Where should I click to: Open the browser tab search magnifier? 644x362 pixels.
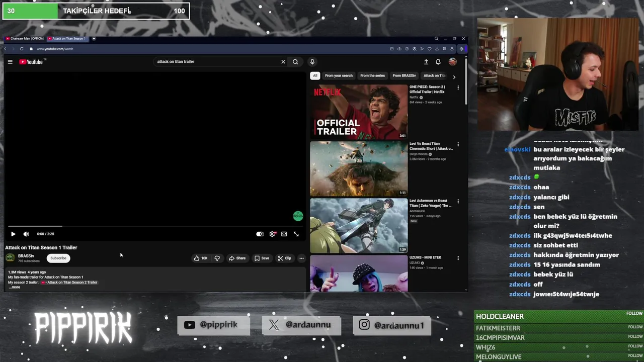click(x=436, y=39)
